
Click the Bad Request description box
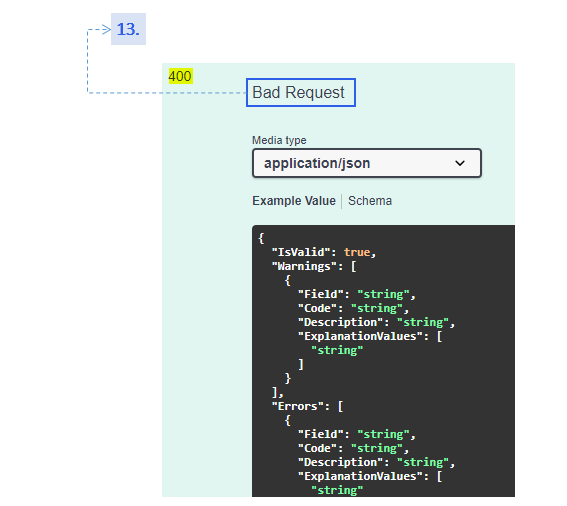coord(300,93)
